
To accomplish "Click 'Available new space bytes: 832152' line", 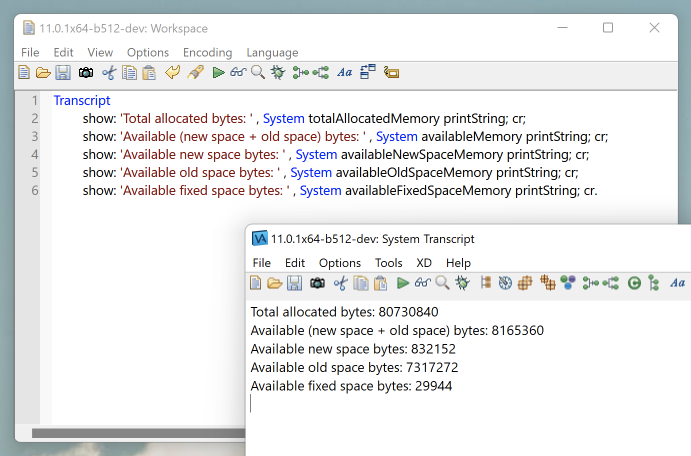I will point(353,349).
